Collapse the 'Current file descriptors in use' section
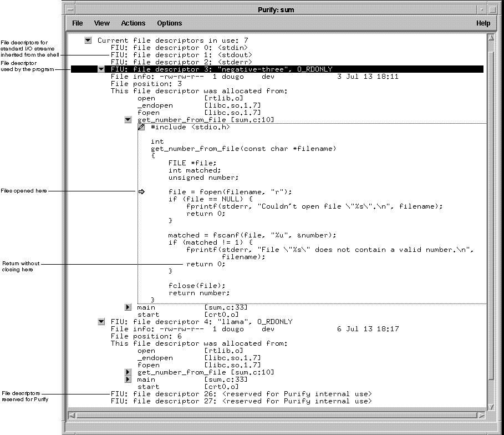Image resolution: width=504 pixels, height=435 pixels. point(88,40)
